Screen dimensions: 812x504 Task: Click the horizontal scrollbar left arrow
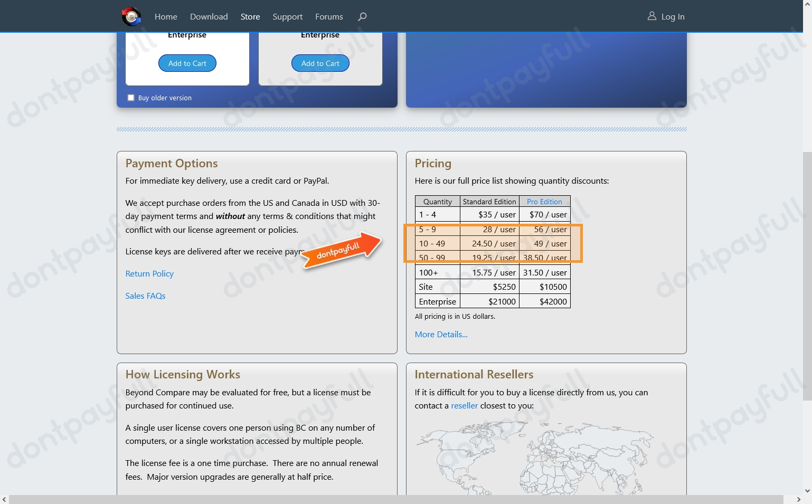(4, 499)
